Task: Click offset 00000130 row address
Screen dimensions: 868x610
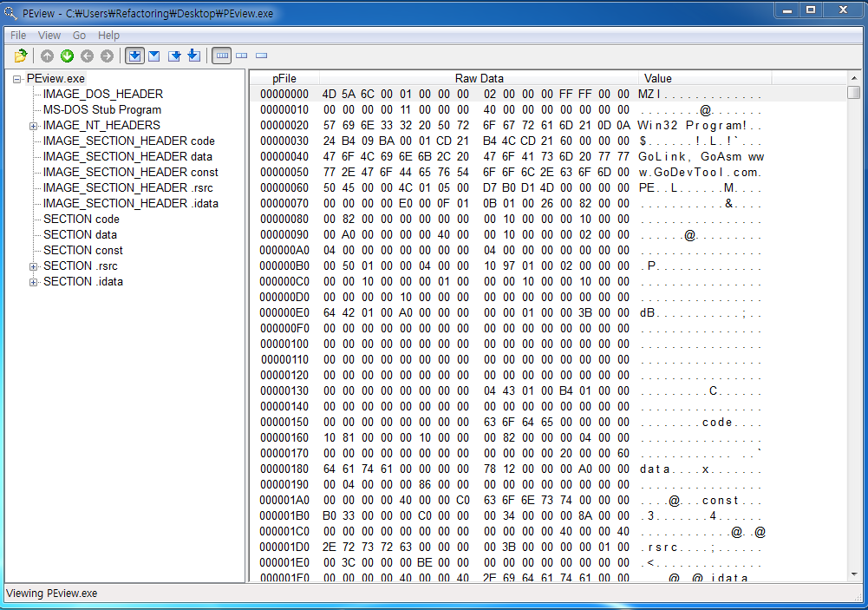Action: [284, 390]
